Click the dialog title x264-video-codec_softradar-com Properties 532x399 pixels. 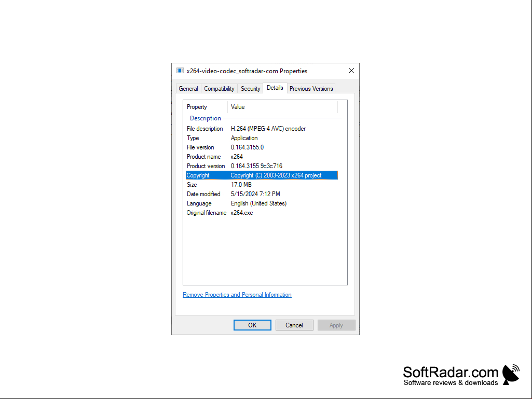click(247, 71)
